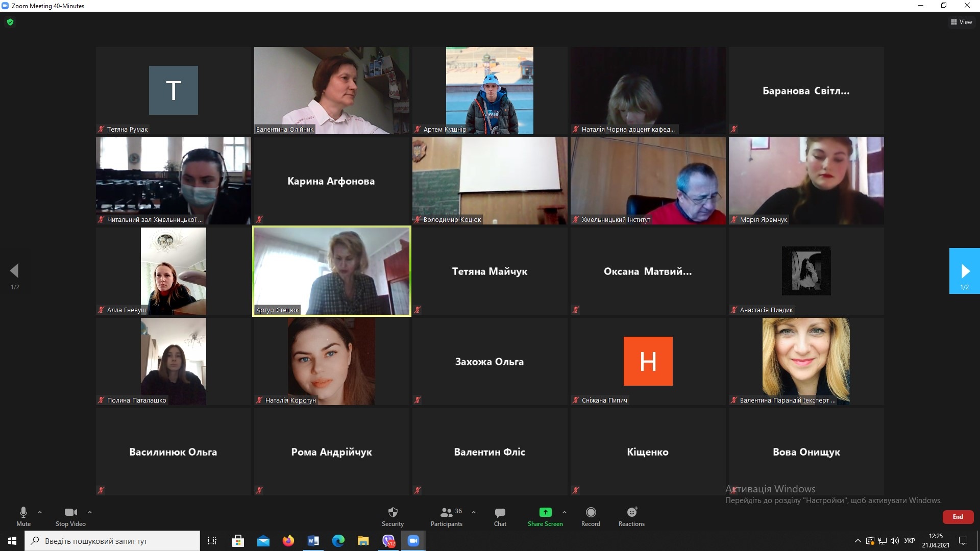Go to the next page of participants
The image size is (980, 551).
pos(964,271)
